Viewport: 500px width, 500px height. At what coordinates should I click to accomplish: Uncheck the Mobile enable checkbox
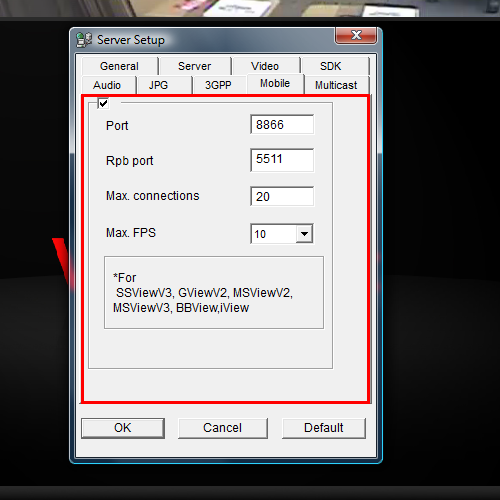(x=103, y=103)
